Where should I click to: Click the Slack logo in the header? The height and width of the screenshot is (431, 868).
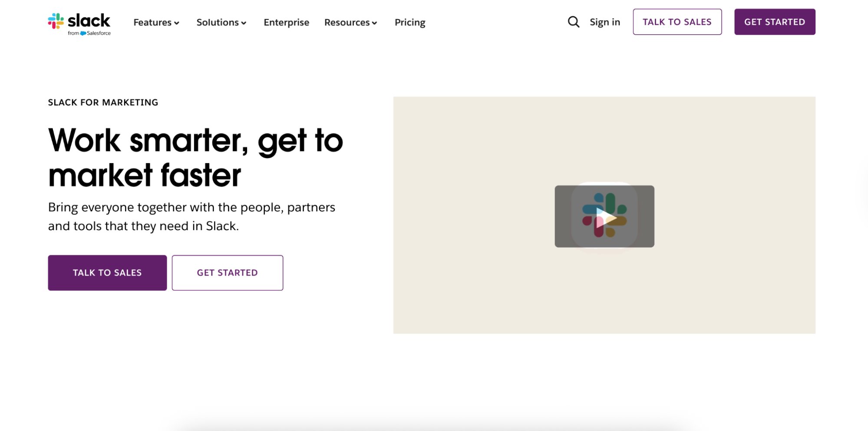(x=79, y=23)
